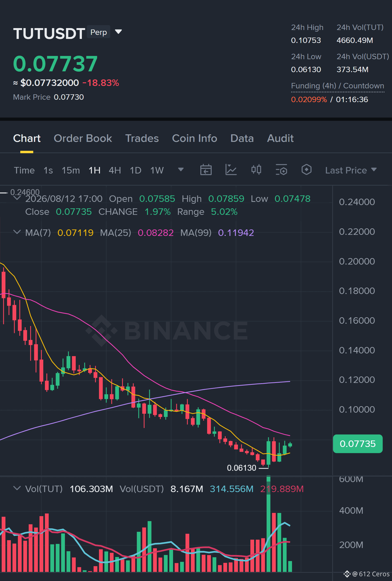Tap the volume MA value 219.889M
Screen dimensions: 392x581
pos(282,489)
